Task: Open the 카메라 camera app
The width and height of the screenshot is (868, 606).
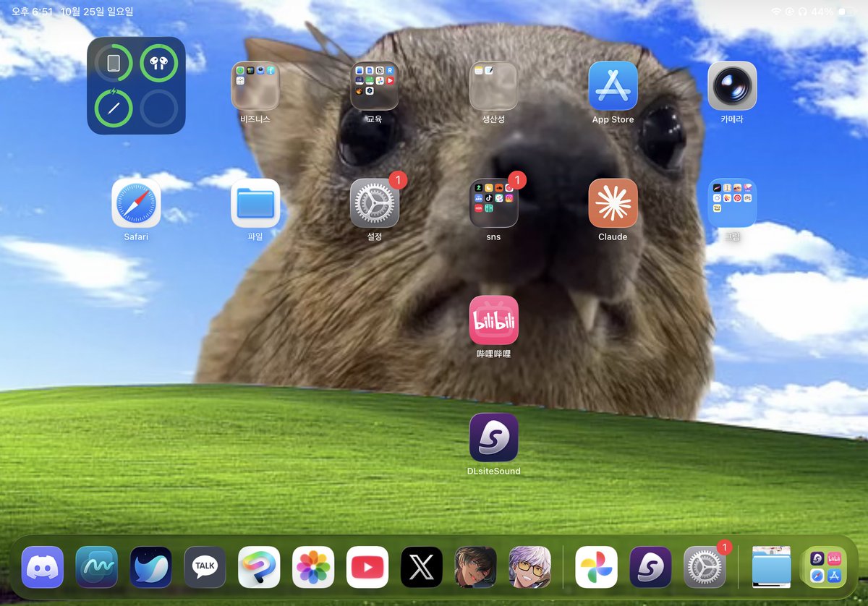Action: (732, 86)
